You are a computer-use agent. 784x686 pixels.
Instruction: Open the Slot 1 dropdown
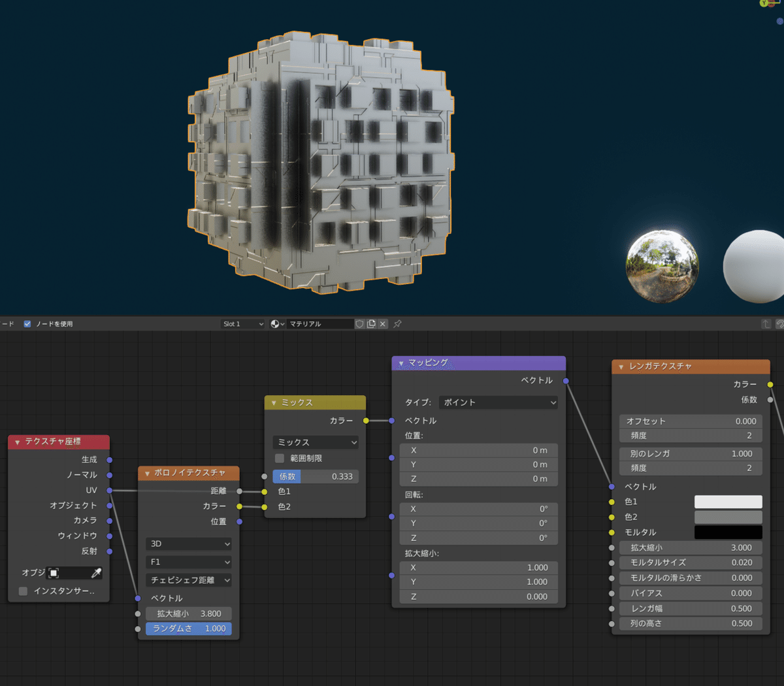click(242, 324)
